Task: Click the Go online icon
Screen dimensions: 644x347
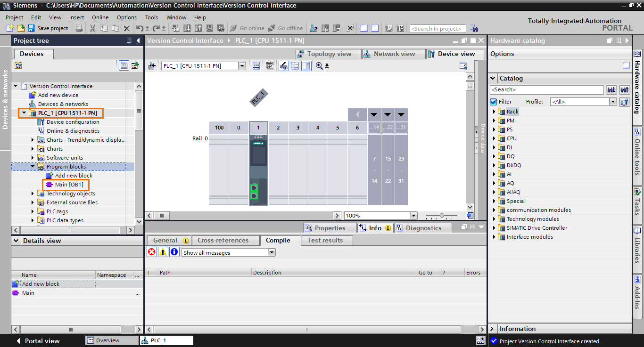Action: coord(243,28)
